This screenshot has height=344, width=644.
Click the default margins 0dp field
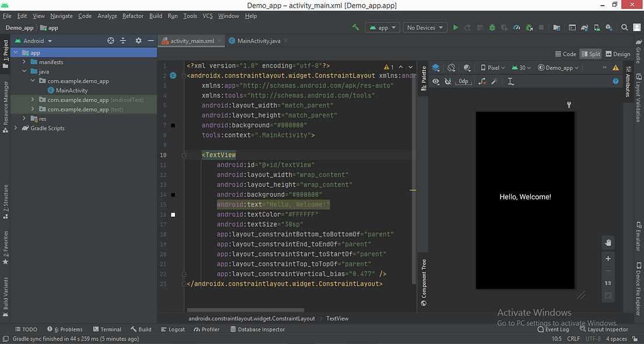click(463, 81)
